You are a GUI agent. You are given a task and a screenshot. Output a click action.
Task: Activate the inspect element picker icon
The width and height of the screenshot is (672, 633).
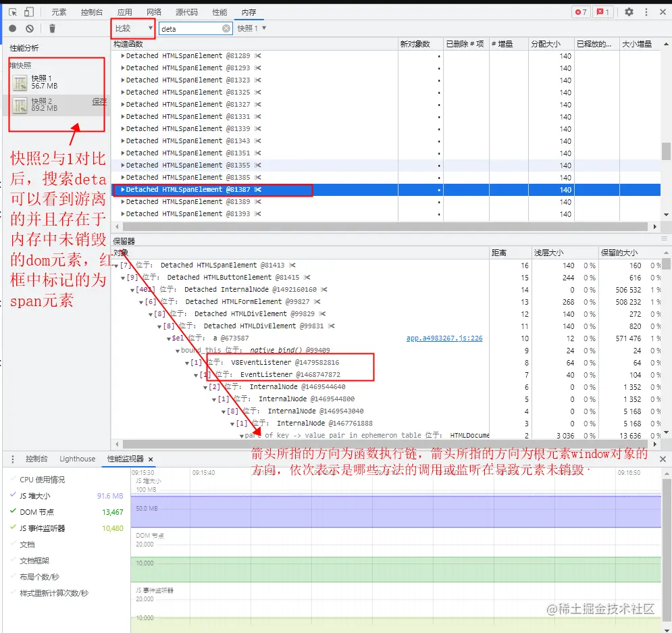point(12,12)
